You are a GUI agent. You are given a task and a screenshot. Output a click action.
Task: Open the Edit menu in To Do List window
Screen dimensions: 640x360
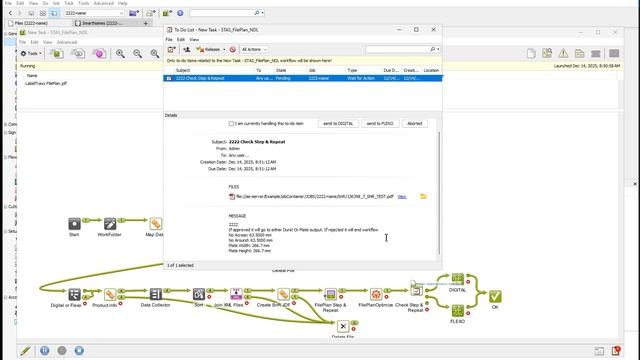[181, 40]
